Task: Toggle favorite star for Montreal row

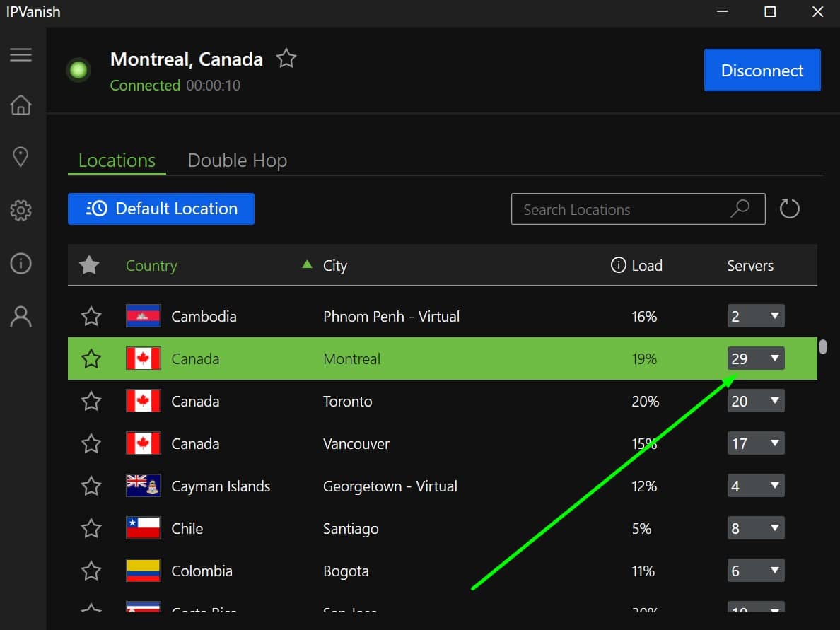Action: coord(91,358)
